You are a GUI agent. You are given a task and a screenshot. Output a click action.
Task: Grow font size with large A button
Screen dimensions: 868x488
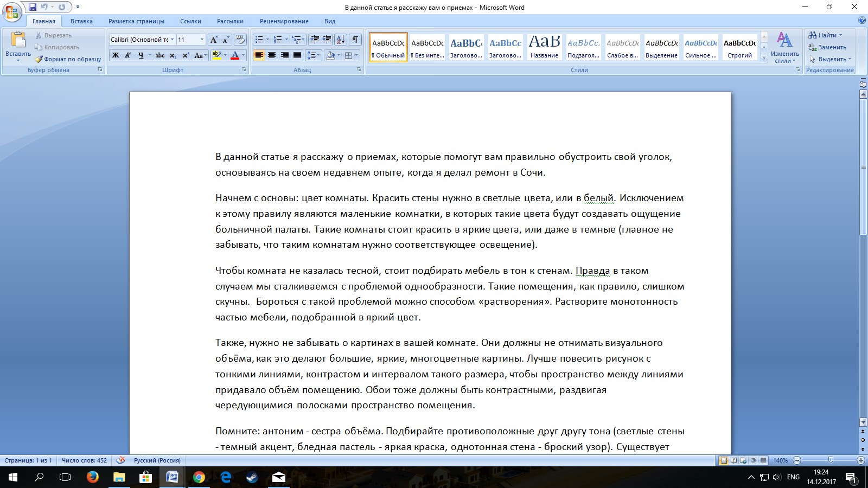(x=214, y=40)
